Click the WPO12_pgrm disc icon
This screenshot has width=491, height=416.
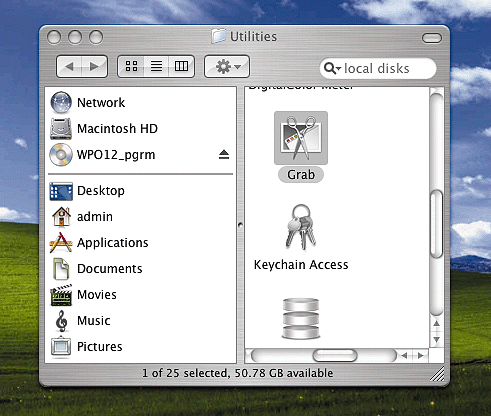(61, 155)
